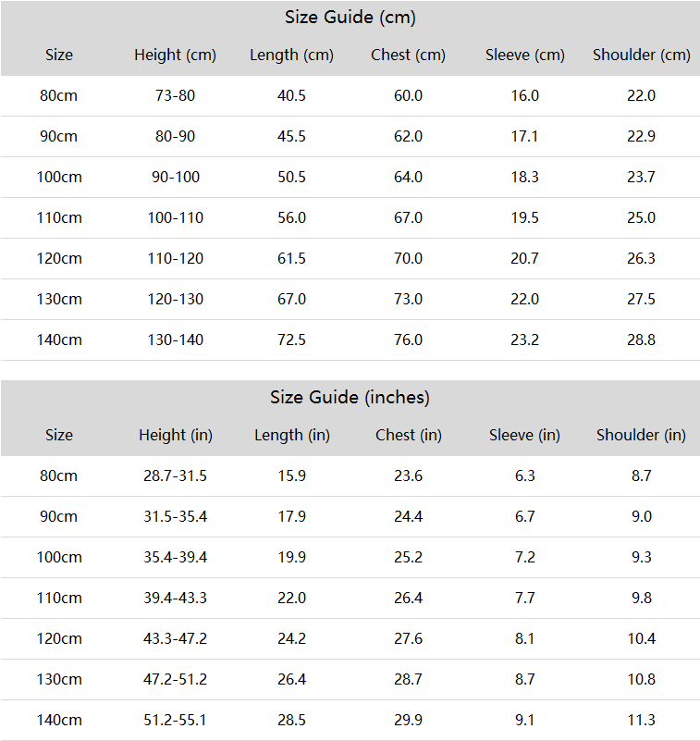
Task: Select the chest value 29.9 inches
Action: 408,721
